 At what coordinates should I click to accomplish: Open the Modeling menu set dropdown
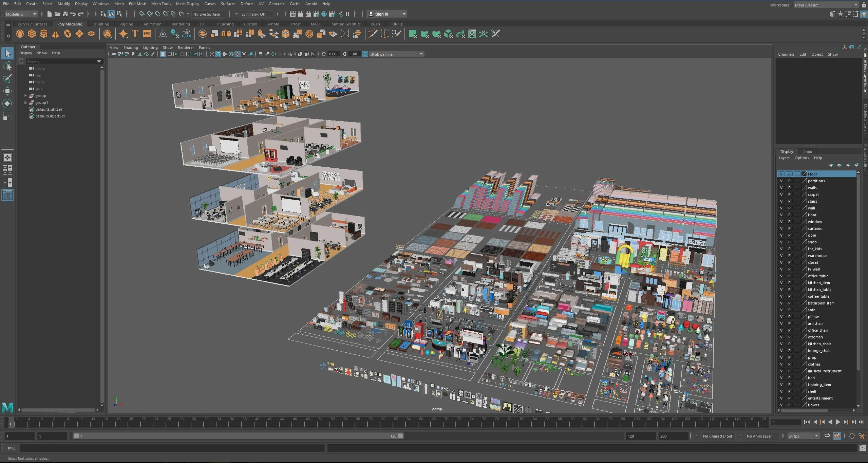click(x=21, y=14)
